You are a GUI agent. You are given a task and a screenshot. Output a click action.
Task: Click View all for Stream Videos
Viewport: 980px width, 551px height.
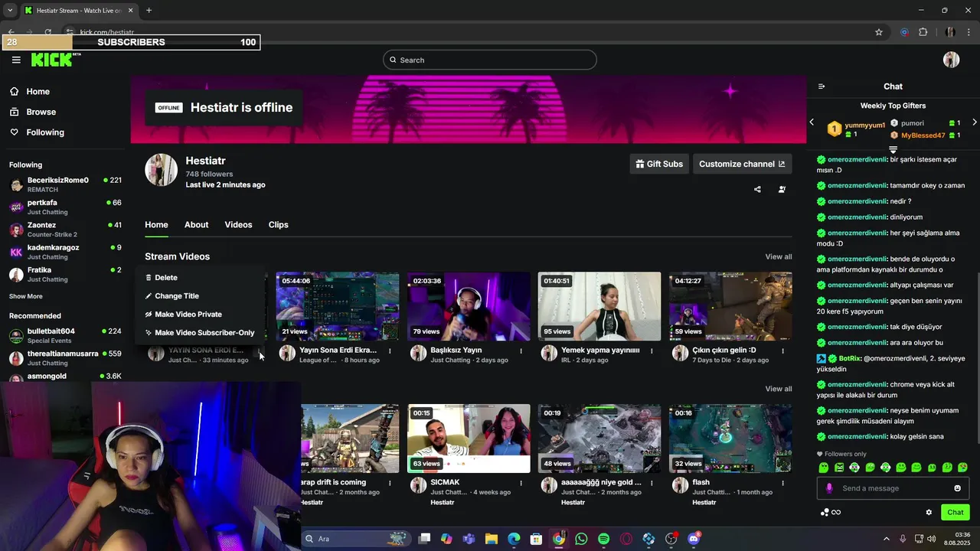pos(779,256)
